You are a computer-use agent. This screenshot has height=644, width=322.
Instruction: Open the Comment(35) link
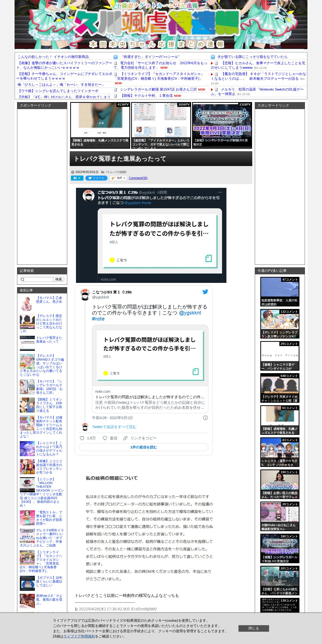pyautogui.click(x=138, y=178)
